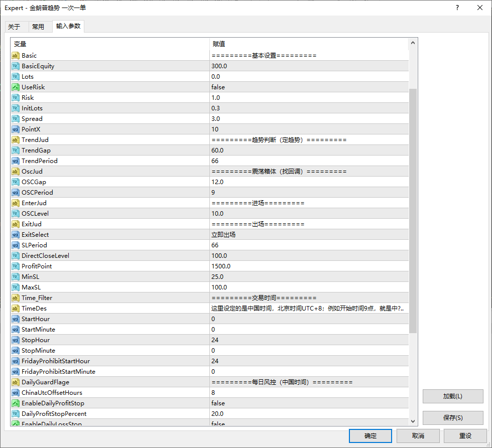Edit the ChinaUtcOffsetHours value 8
492x448 pixels.
pos(309,393)
